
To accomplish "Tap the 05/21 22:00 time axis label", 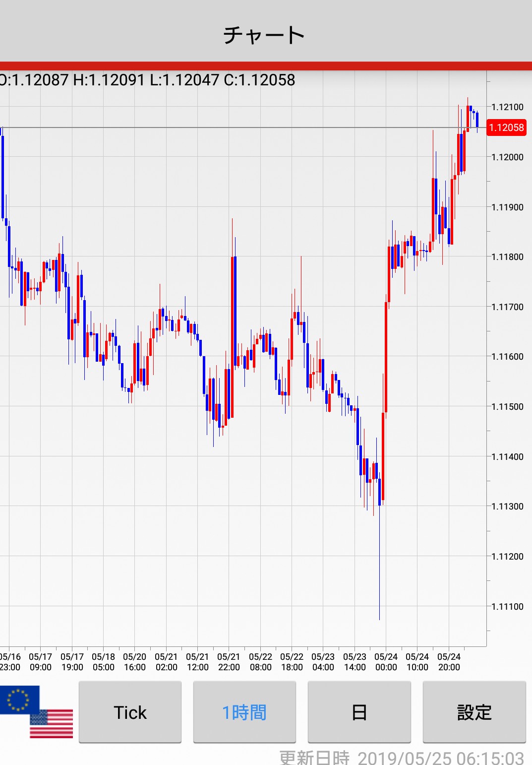I will pyautogui.click(x=229, y=662).
